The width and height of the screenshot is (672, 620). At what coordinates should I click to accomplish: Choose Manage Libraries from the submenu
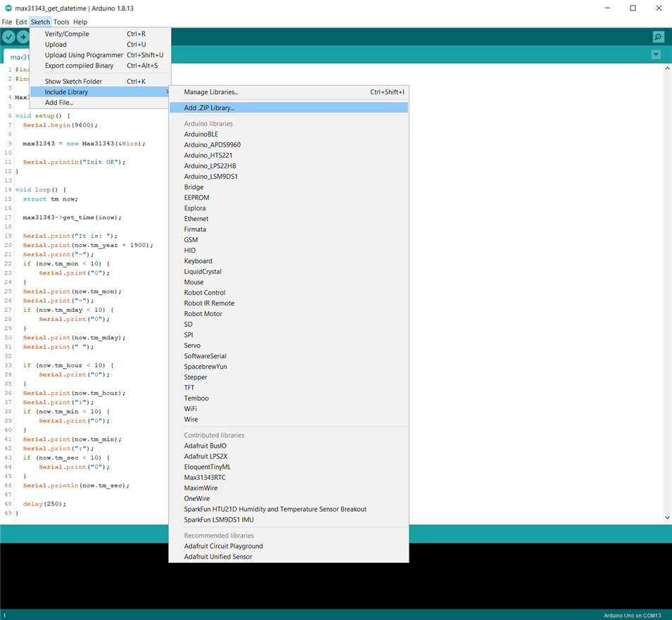[211, 92]
